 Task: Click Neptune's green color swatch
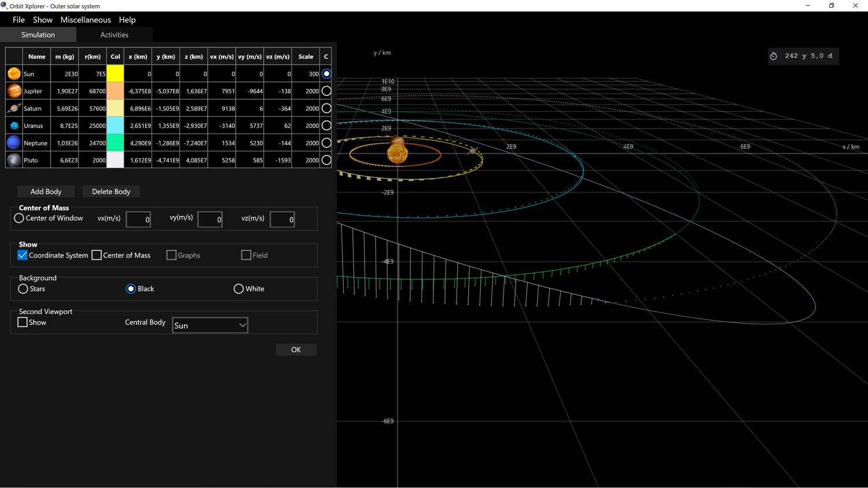click(x=115, y=143)
